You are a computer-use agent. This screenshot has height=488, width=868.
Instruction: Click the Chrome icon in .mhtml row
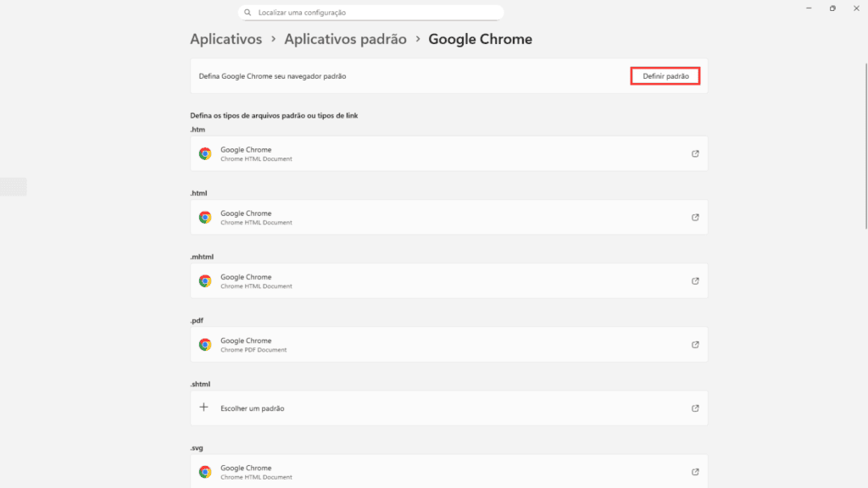[x=205, y=281]
